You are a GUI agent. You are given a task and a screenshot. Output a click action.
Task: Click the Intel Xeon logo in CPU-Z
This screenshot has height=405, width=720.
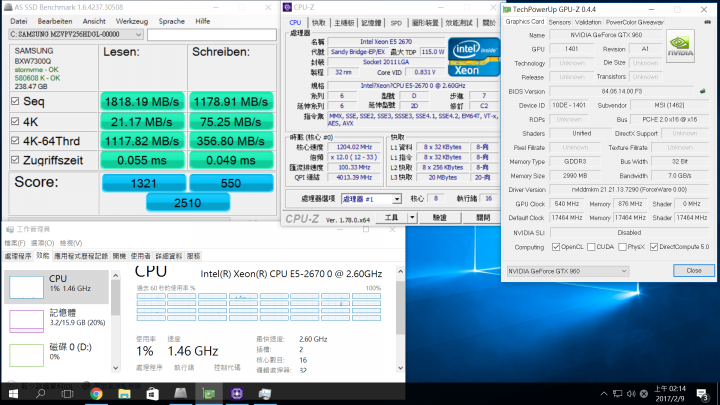point(474,57)
